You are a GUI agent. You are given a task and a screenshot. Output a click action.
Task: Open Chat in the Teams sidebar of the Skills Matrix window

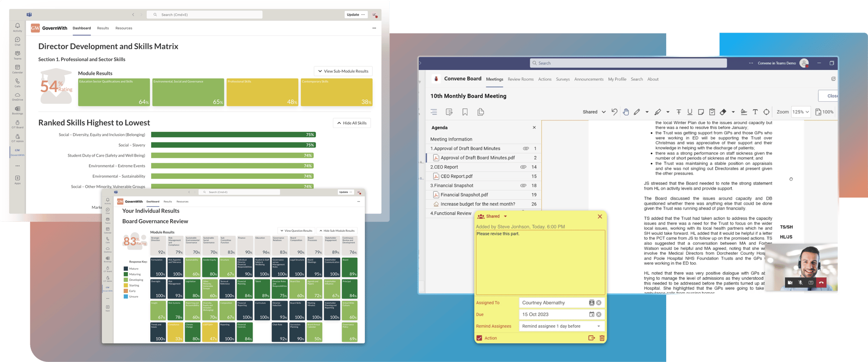click(x=17, y=41)
